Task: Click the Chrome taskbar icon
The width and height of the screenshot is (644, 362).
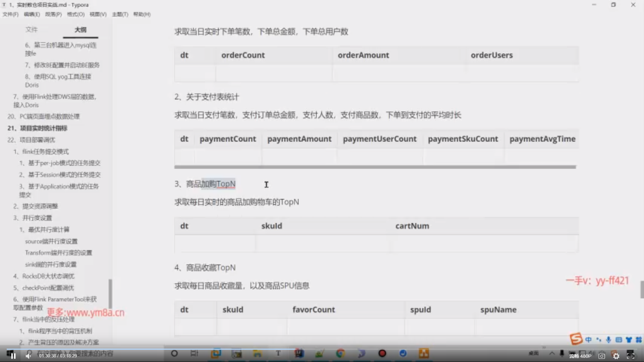Action: (340, 353)
